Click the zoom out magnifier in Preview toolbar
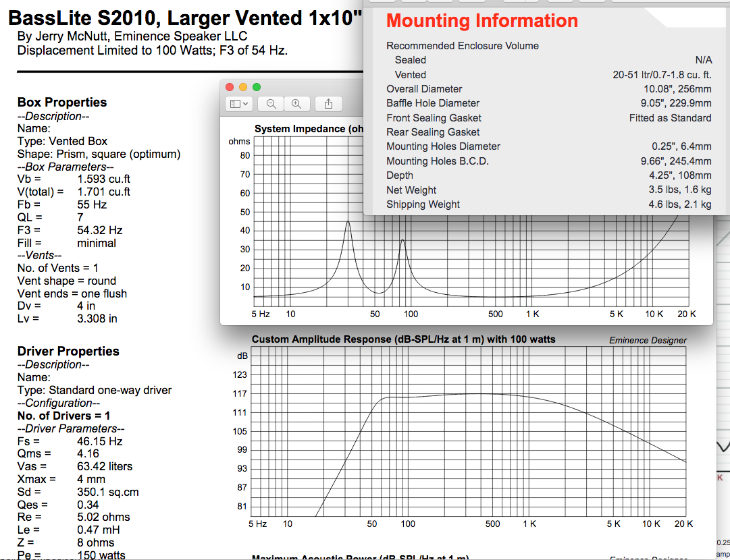730x560 pixels. (271, 104)
